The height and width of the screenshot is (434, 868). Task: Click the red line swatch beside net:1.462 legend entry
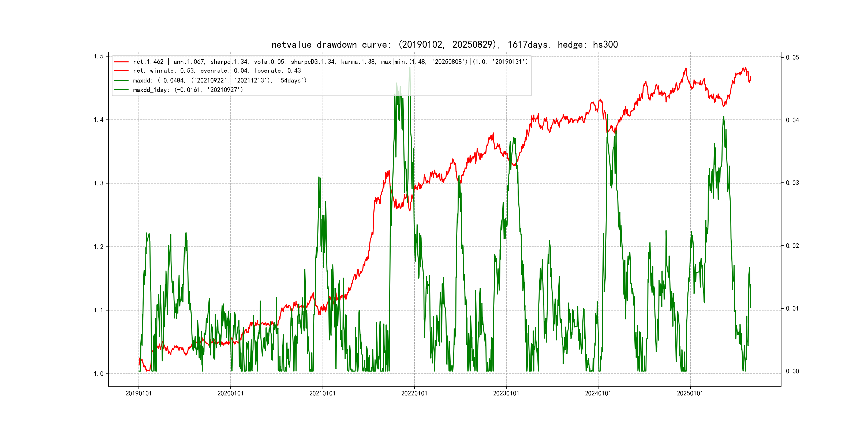[x=121, y=62]
